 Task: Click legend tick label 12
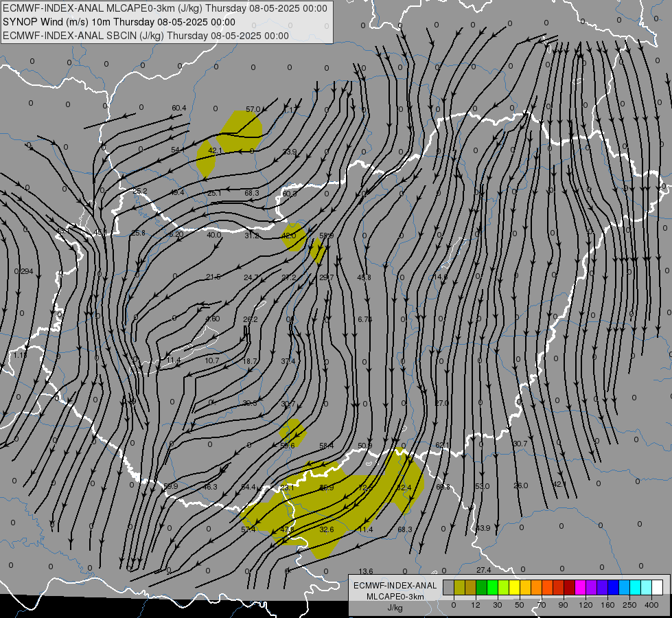click(476, 605)
